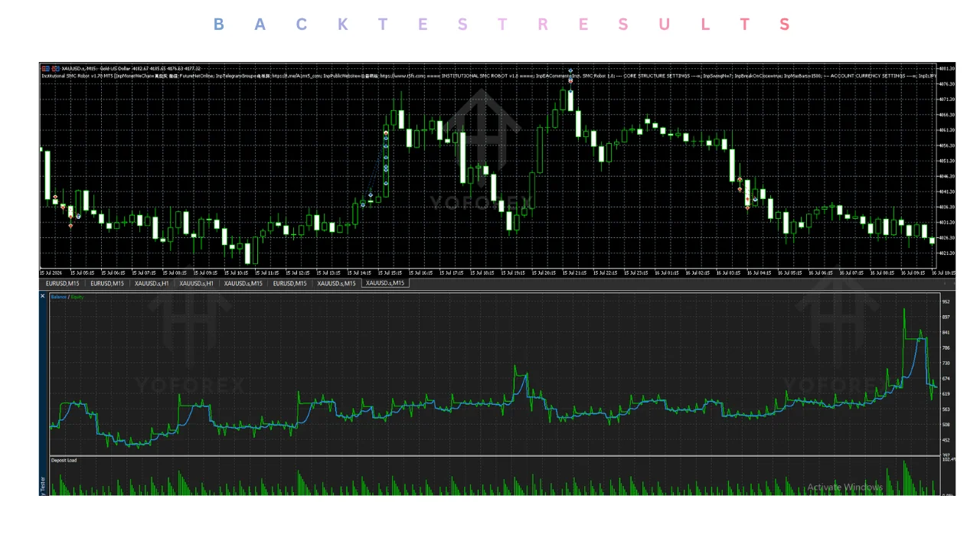
Task: Click the 4081.30 price scale label
Action: (946, 68)
